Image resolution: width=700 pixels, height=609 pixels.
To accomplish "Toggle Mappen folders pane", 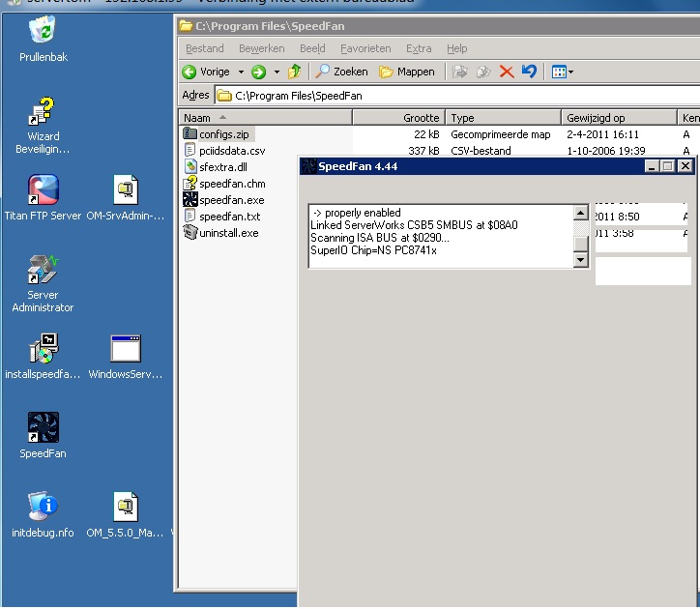I will [407, 72].
